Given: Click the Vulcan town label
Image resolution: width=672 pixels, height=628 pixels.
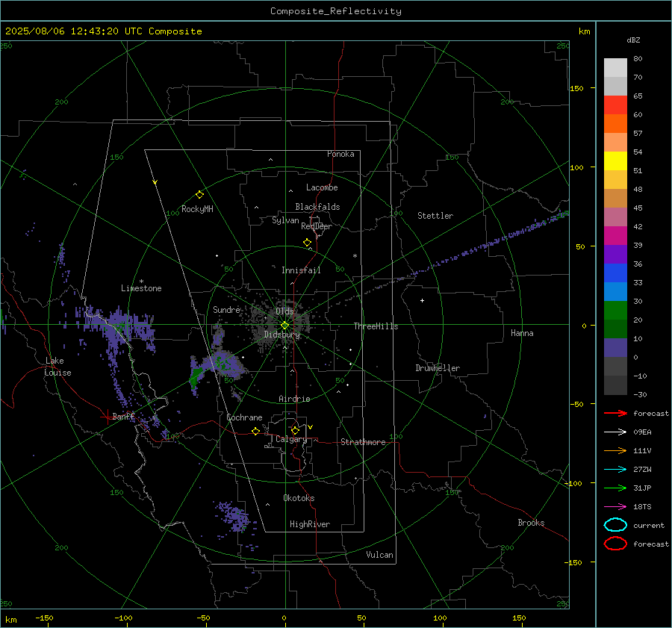Looking at the screenshot, I should (379, 555).
